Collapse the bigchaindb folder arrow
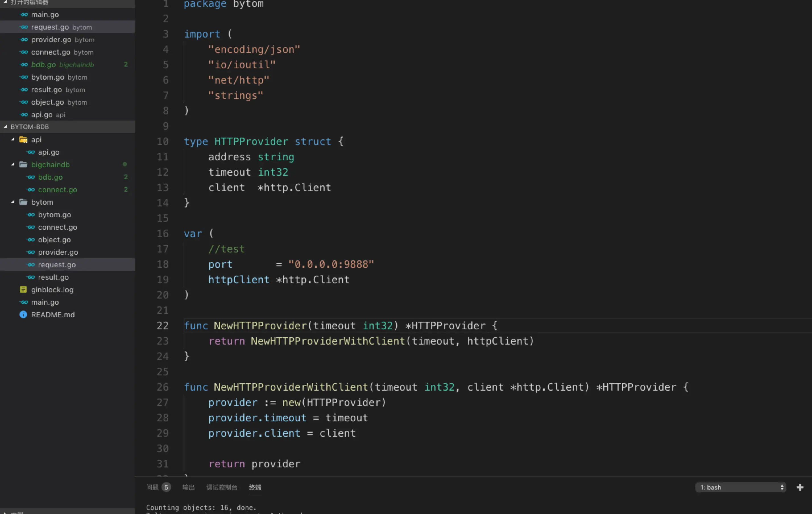 pyautogui.click(x=13, y=165)
